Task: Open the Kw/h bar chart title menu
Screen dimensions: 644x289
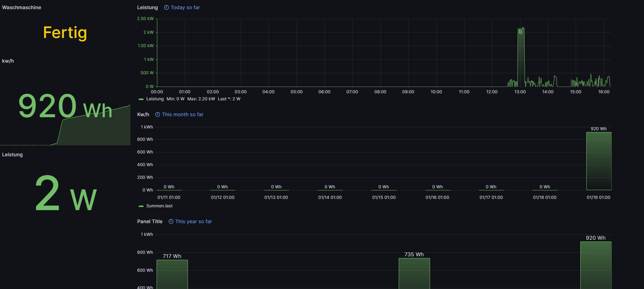Action: (143, 114)
